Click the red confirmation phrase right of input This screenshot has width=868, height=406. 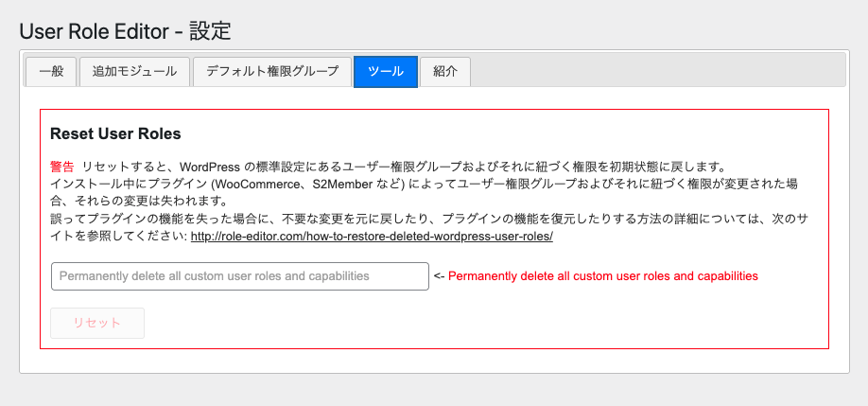pyautogui.click(x=602, y=276)
